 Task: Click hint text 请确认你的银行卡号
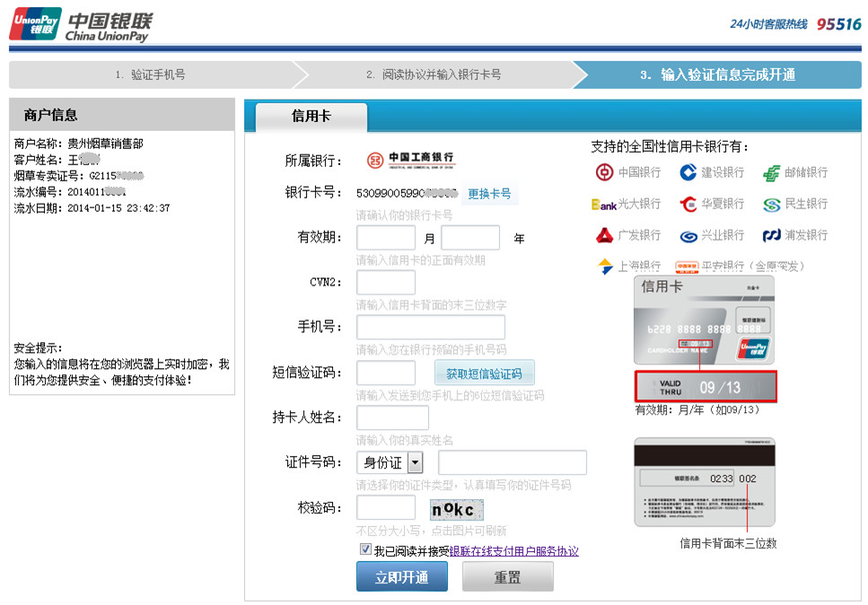click(x=404, y=215)
